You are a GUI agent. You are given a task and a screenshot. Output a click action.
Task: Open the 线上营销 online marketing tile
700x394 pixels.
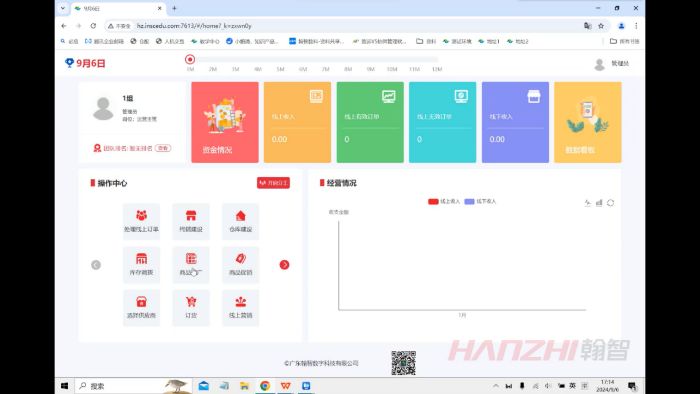240,307
